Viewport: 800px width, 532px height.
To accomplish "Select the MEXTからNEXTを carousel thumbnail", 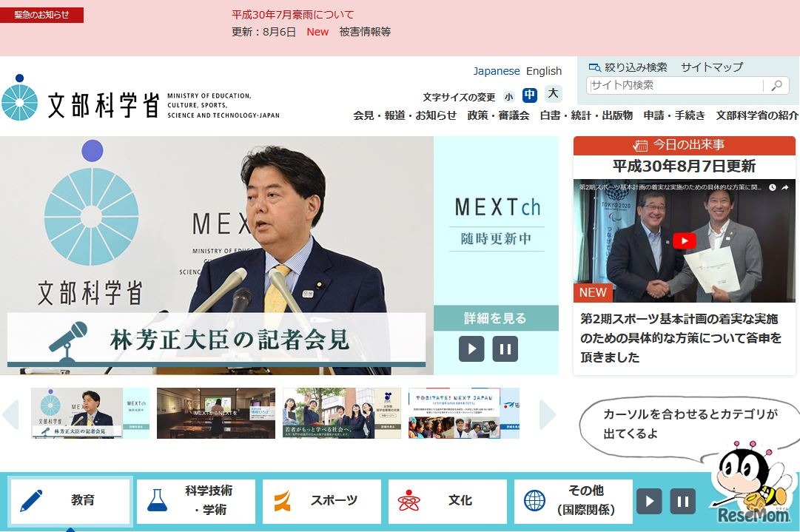I will click(216, 413).
